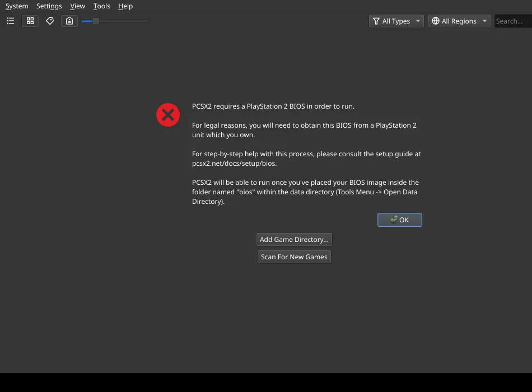Screen dimensions: 532x392
Task: Open the All Regions filter dropdown
Action: 459,21
